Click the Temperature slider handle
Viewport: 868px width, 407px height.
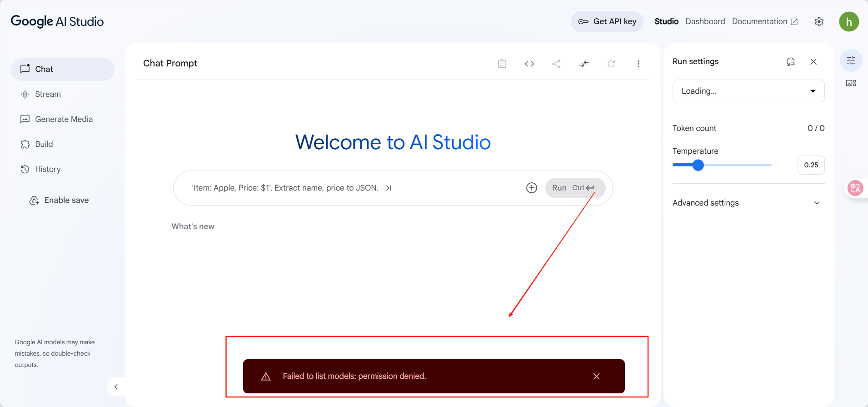(698, 165)
